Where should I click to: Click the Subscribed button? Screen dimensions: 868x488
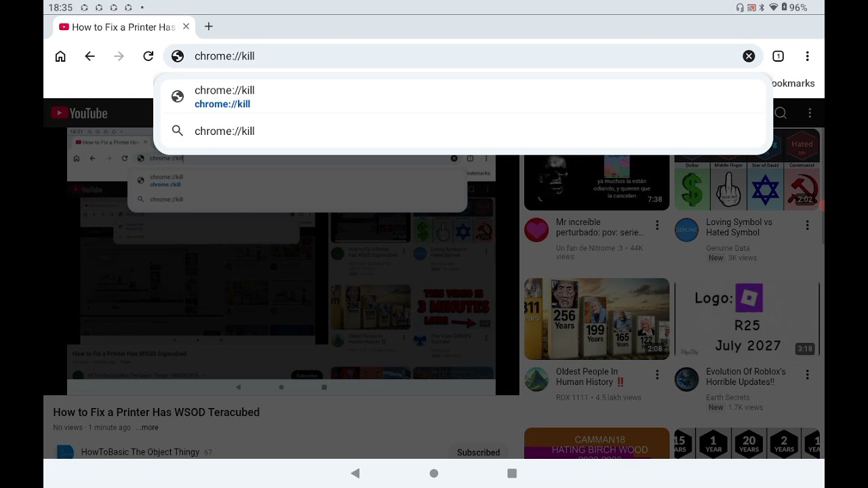point(478,452)
